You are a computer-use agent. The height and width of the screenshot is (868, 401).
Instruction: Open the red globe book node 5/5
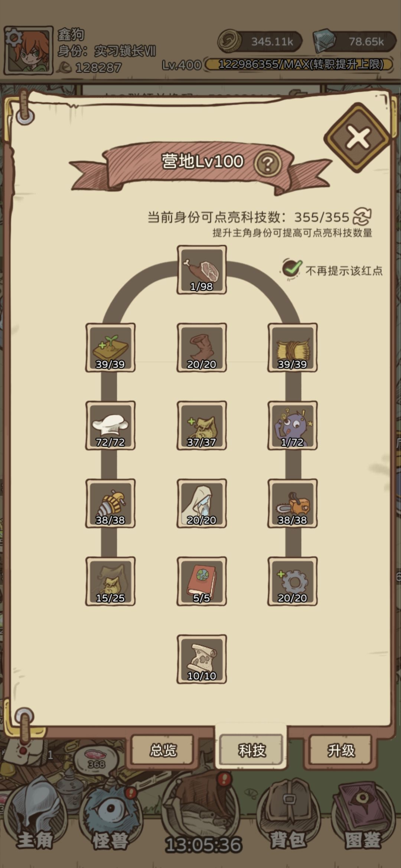pos(202,581)
